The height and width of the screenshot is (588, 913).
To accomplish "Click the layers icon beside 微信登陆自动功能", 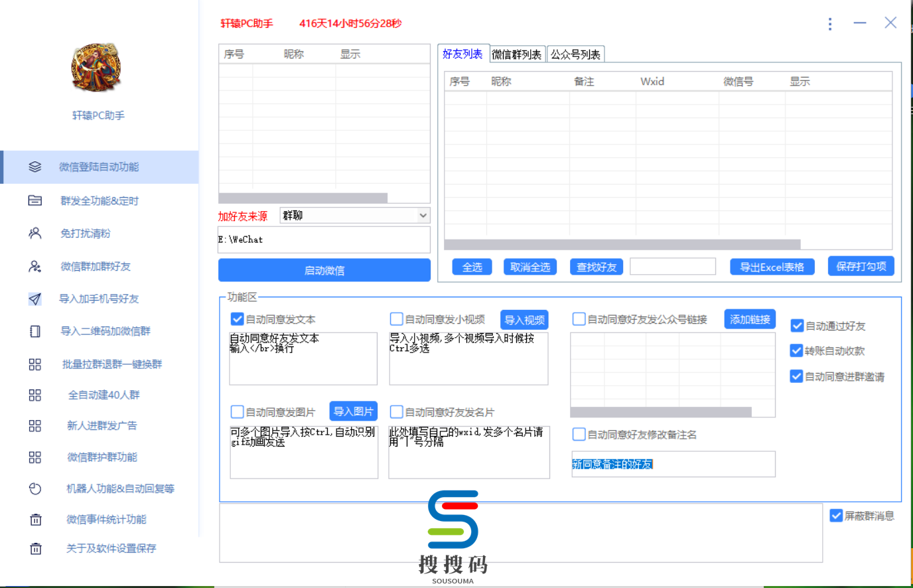I will point(35,167).
